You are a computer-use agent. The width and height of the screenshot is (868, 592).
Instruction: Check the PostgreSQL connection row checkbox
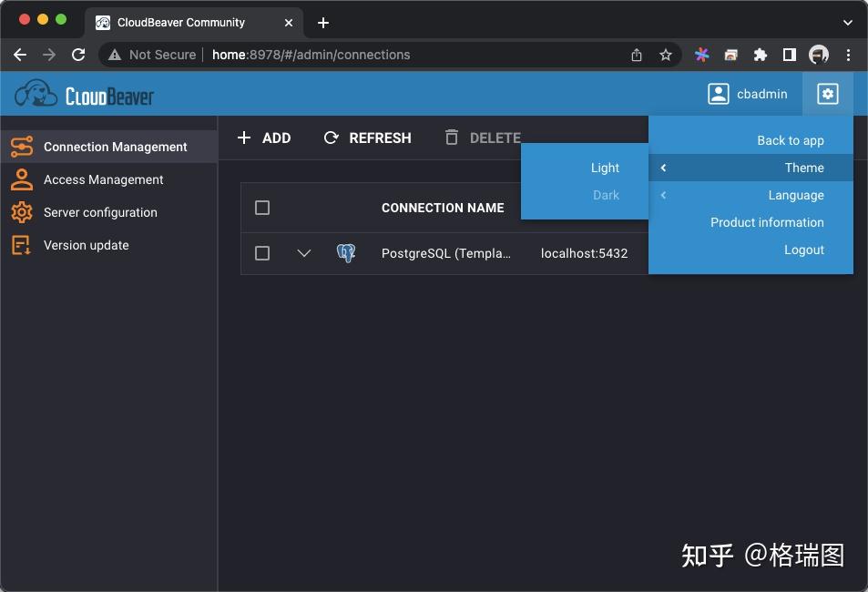[262, 253]
